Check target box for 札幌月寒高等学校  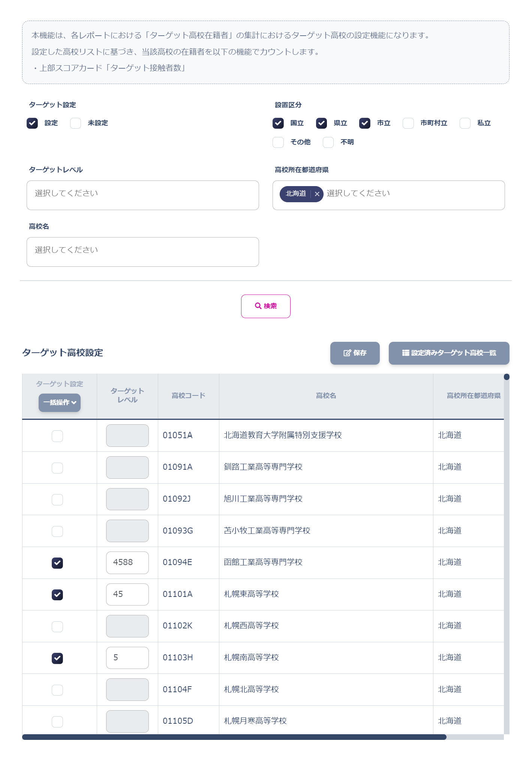pyautogui.click(x=57, y=721)
